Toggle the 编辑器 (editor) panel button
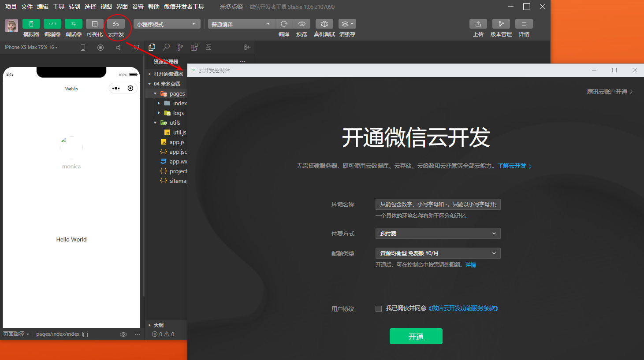Screen dimensions: 644x360 [52, 24]
